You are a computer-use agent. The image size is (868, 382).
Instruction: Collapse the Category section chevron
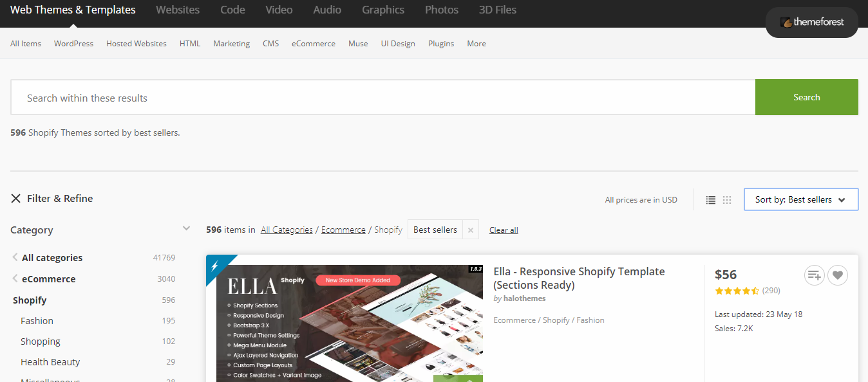point(187,228)
